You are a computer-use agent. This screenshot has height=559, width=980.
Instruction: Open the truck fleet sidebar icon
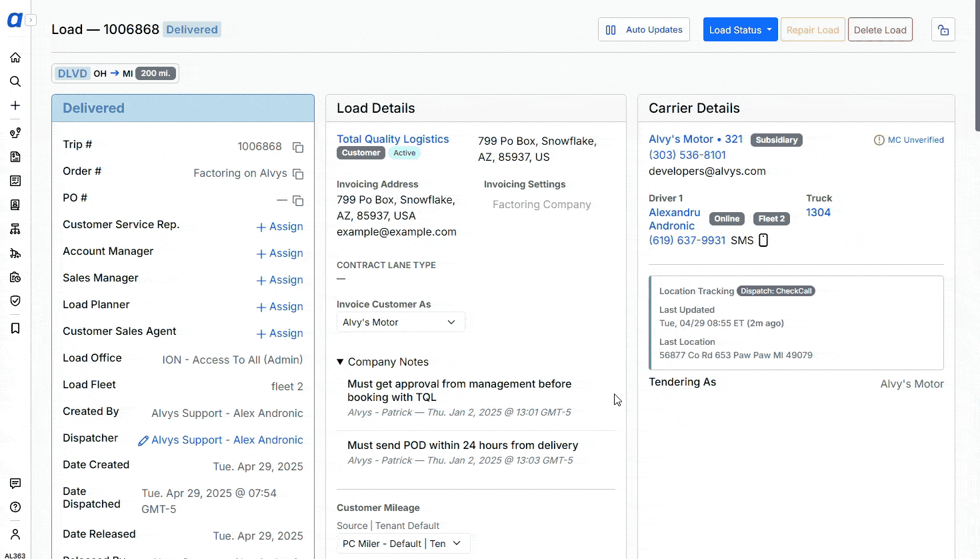[x=15, y=253]
